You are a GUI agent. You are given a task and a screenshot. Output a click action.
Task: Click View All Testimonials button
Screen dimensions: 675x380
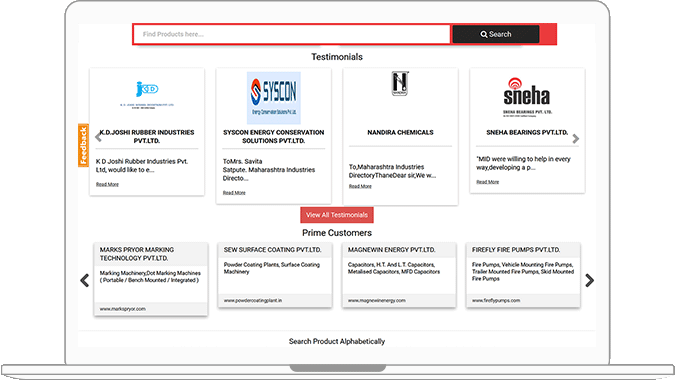click(x=337, y=215)
